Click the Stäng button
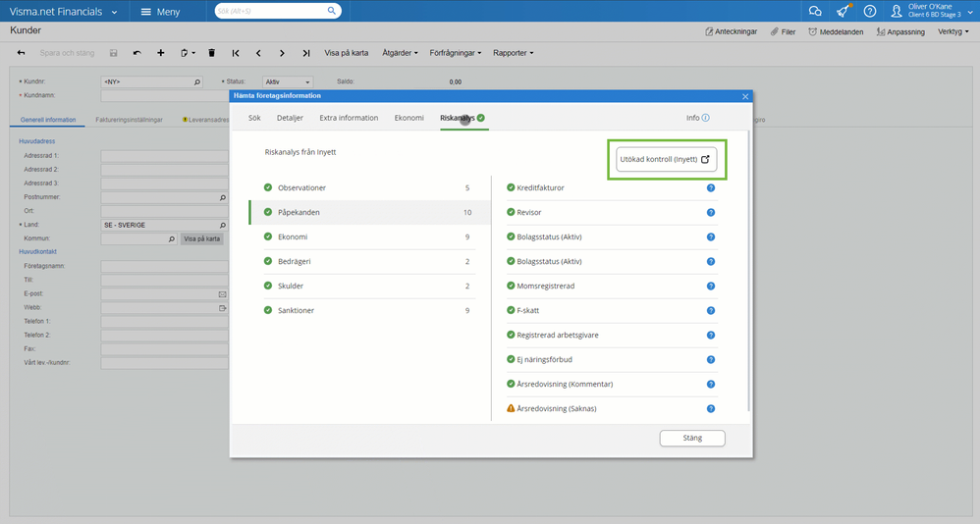980x524 pixels. [x=692, y=439]
